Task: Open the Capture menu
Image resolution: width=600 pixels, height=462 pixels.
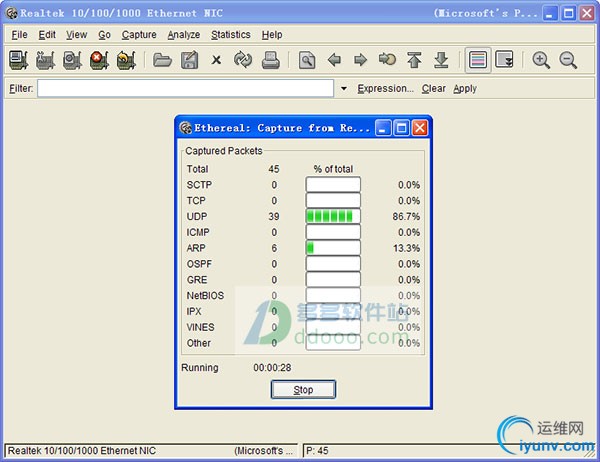Action: pyautogui.click(x=139, y=35)
